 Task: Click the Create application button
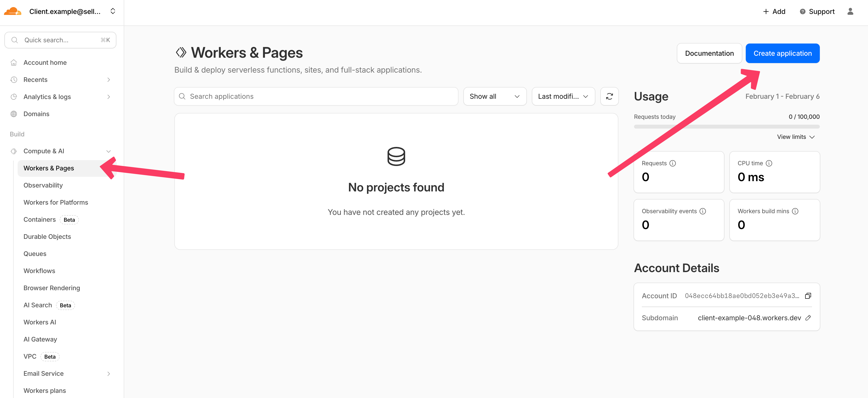(x=782, y=53)
